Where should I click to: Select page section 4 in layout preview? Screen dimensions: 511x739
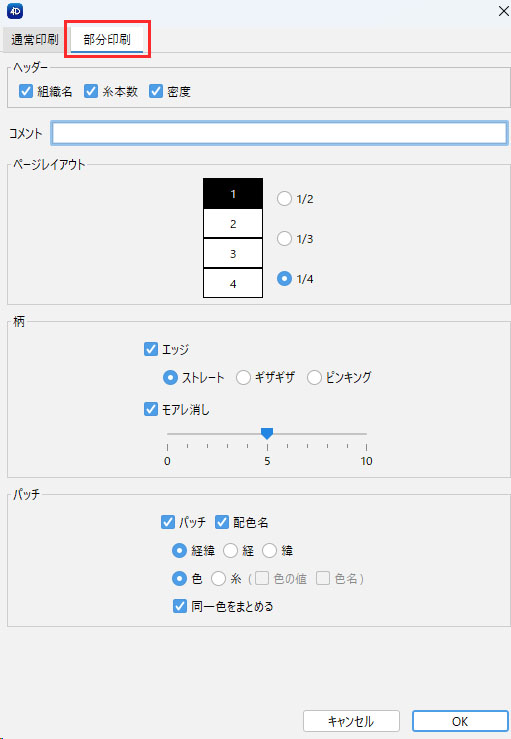pyautogui.click(x=233, y=283)
